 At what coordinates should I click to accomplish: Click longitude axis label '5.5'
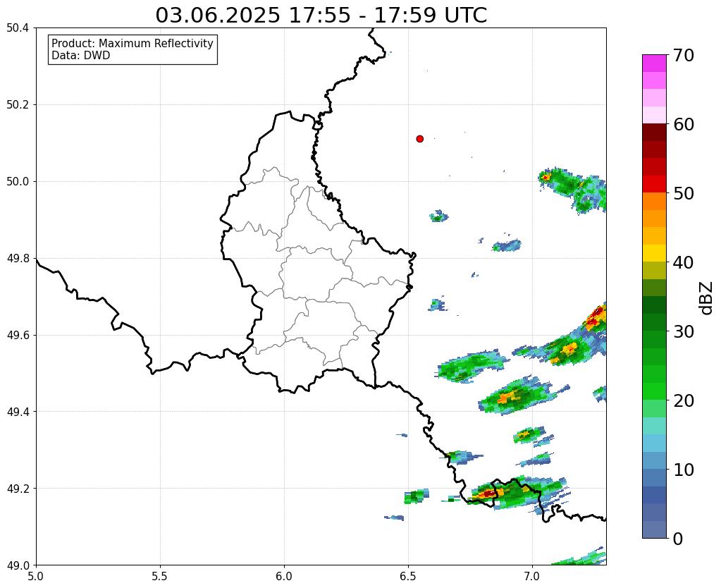pos(160,576)
